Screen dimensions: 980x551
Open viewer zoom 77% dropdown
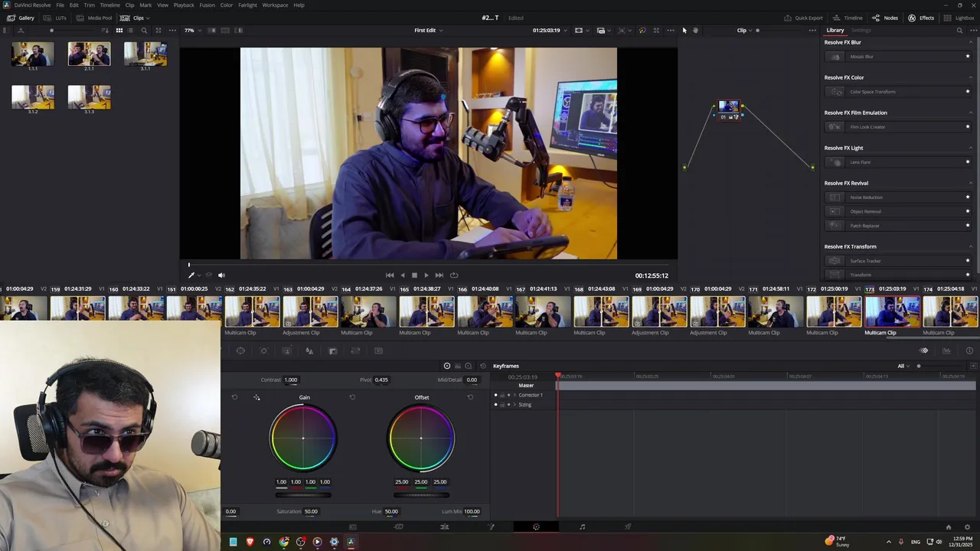tap(192, 31)
